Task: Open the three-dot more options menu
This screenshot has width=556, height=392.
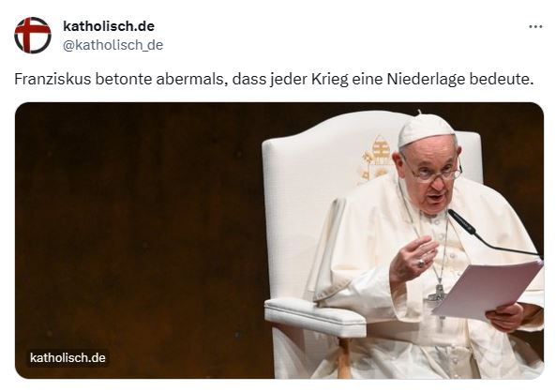Action: [x=535, y=26]
